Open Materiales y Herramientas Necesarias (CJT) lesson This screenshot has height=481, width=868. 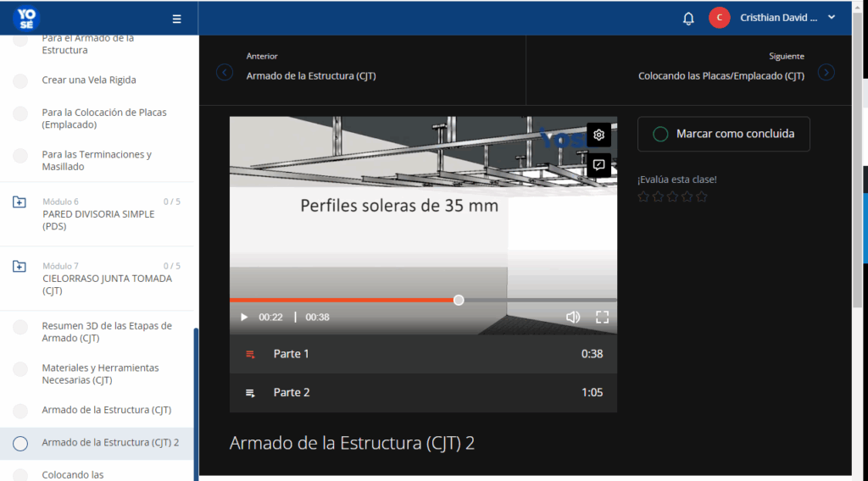tap(100, 374)
